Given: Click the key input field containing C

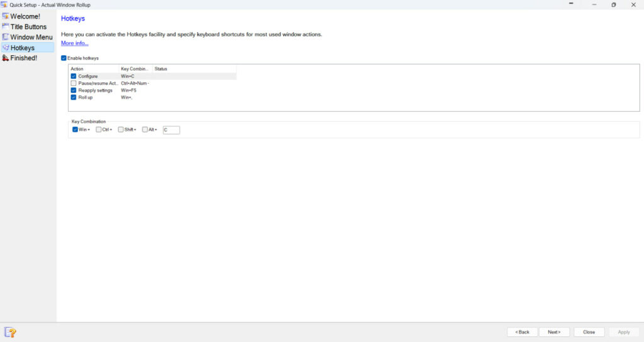Looking at the screenshot, I should tap(171, 130).
